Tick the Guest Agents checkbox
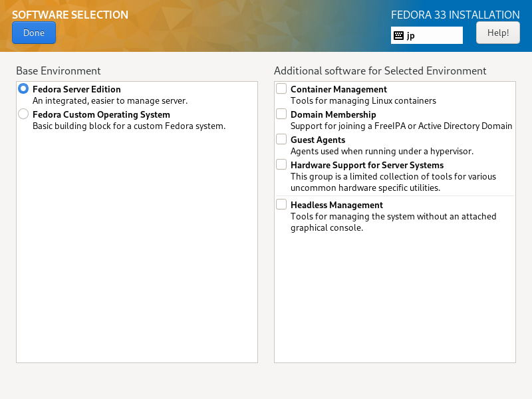532x399 pixels. pyautogui.click(x=281, y=139)
